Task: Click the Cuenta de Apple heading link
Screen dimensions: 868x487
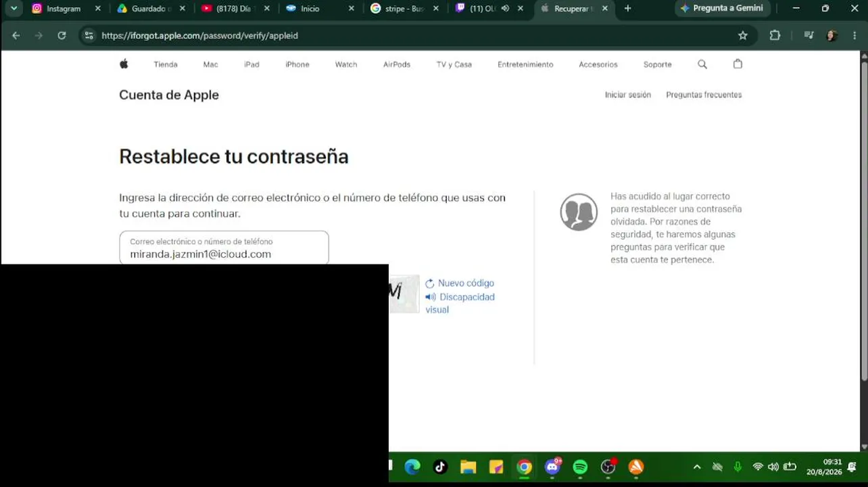Action: pyautogui.click(x=169, y=95)
